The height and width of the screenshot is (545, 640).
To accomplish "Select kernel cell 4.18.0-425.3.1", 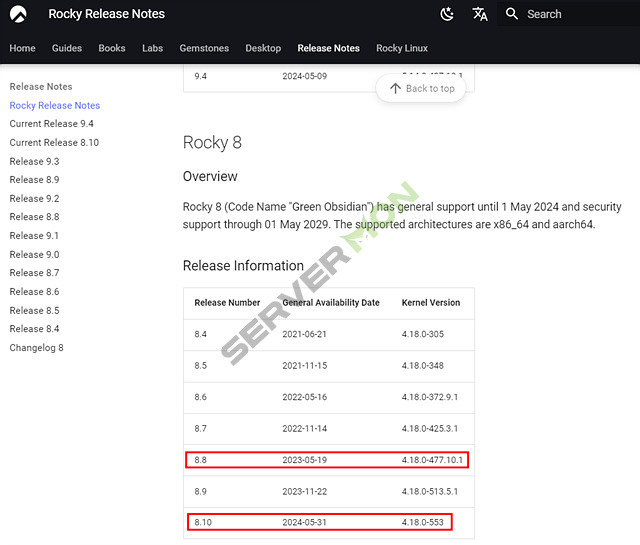I will pyautogui.click(x=429, y=428).
